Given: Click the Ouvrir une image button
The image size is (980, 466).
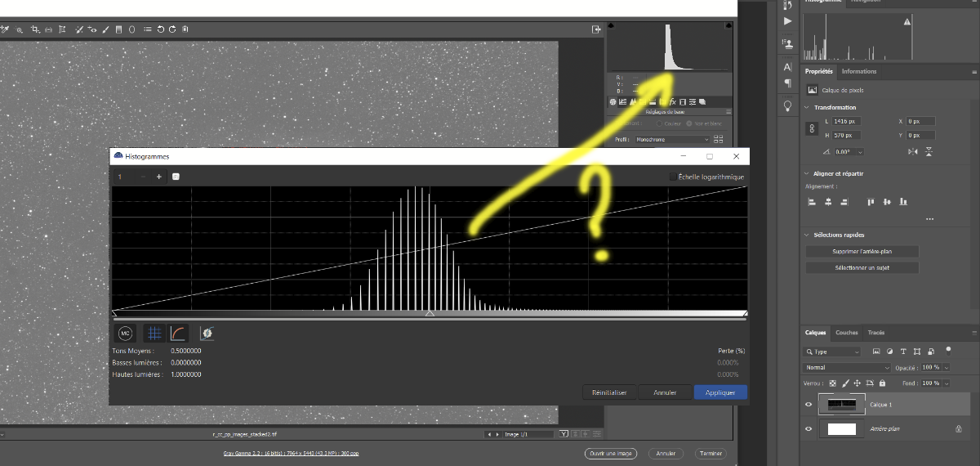Looking at the screenshot, I should pyautogui.click(x=610, y=453).
